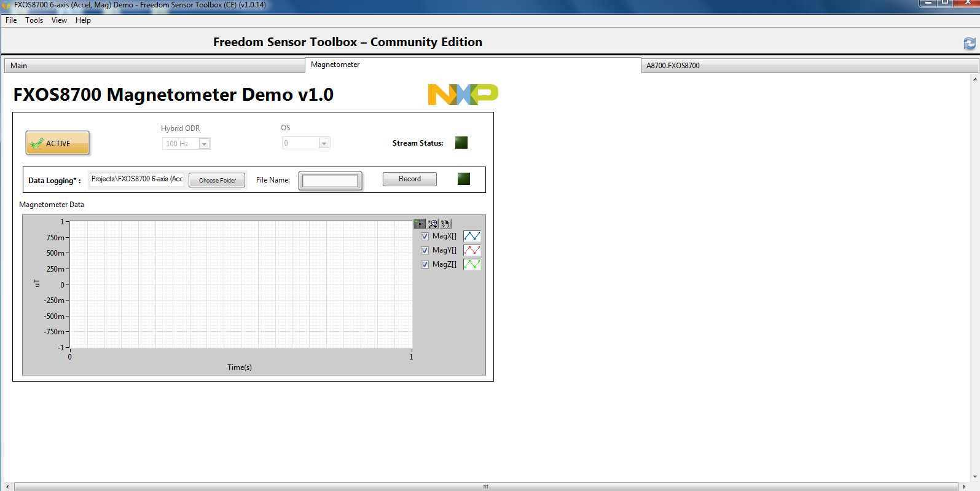The width and height of the screenshot is (980, 491).
Task: Toggle the MagY[] plot checkbox
Action: [425, 250]
